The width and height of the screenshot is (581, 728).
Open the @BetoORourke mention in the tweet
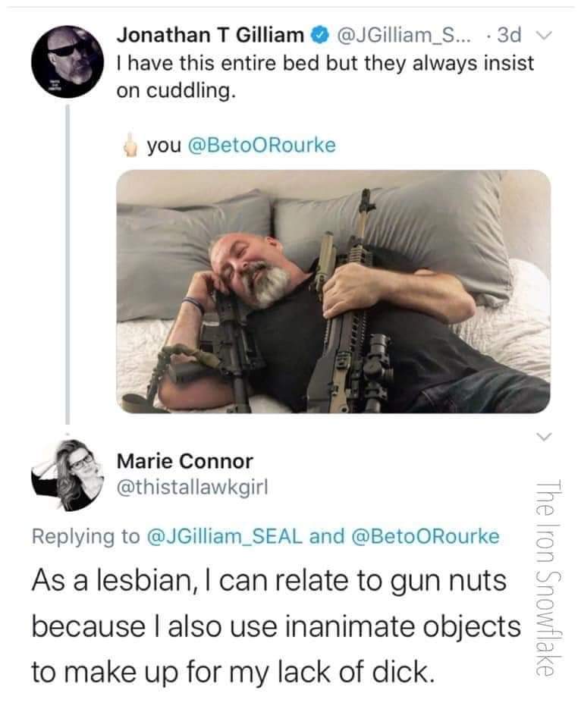(x=262, y=146)
